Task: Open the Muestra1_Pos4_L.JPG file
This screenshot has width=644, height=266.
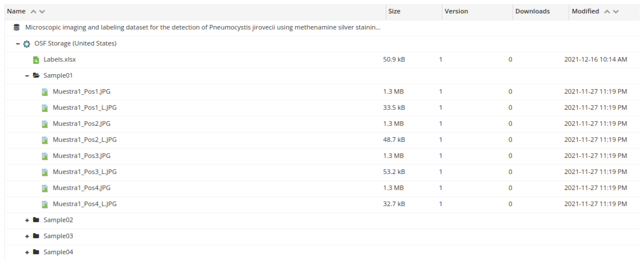Action: coord(85,204)
